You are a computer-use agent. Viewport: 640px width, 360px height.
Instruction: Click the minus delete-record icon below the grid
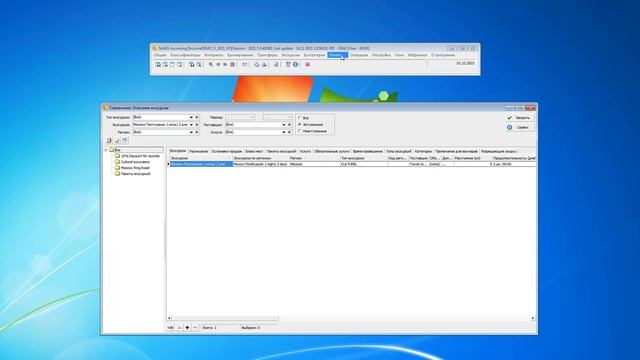click(x=195, y=327)
